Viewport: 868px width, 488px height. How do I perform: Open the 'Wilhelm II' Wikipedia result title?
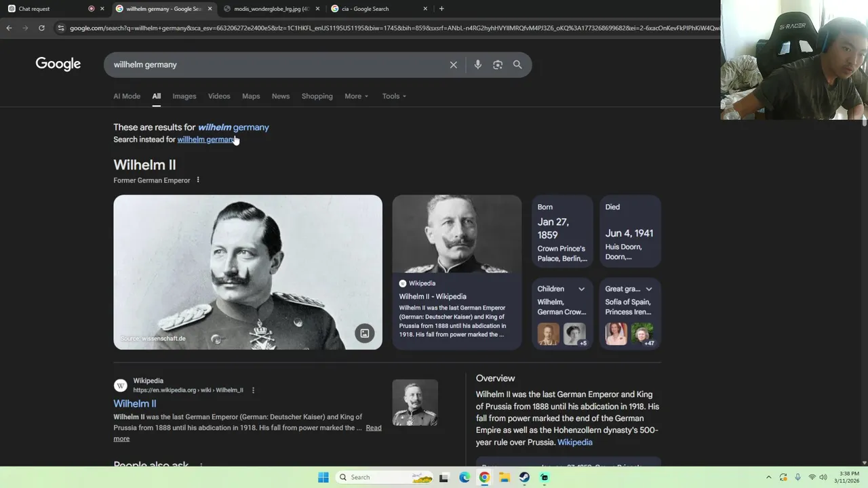point(135,404)
